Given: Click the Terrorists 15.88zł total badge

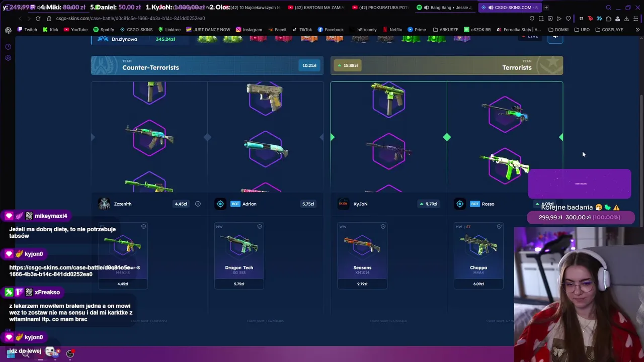Looking at the screenshot, I should click(348, 65).
